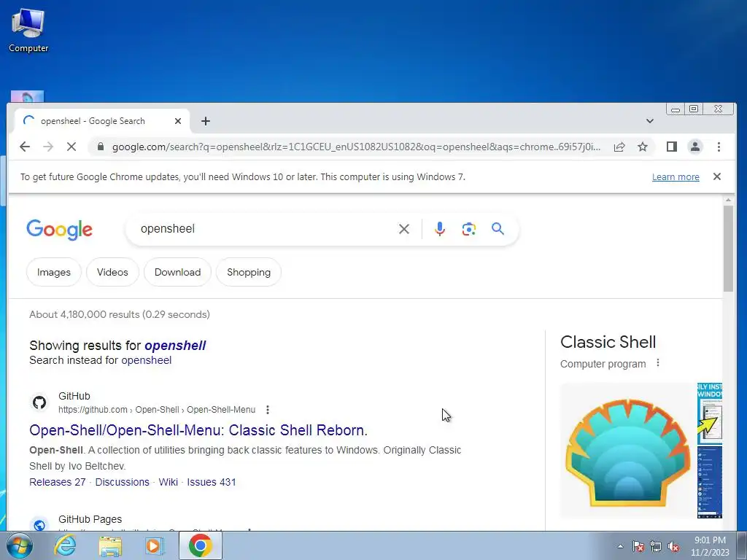Image resolution: width=747 pixels, height=560 pixels.
Task: Open Action Center flag icon
Action: coord(638,546)
